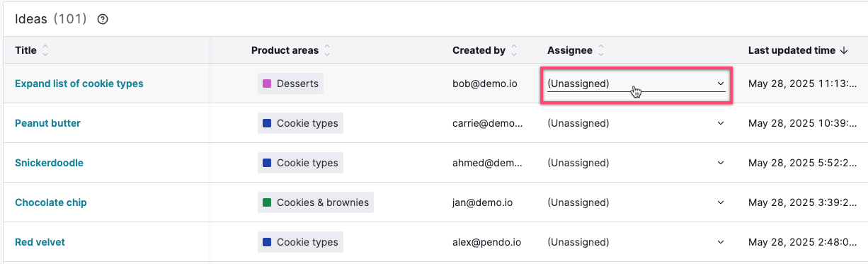Open the Expand list of cookie types idea
The width and height of the screenshot is (868, 264).
tap(79, 84)
